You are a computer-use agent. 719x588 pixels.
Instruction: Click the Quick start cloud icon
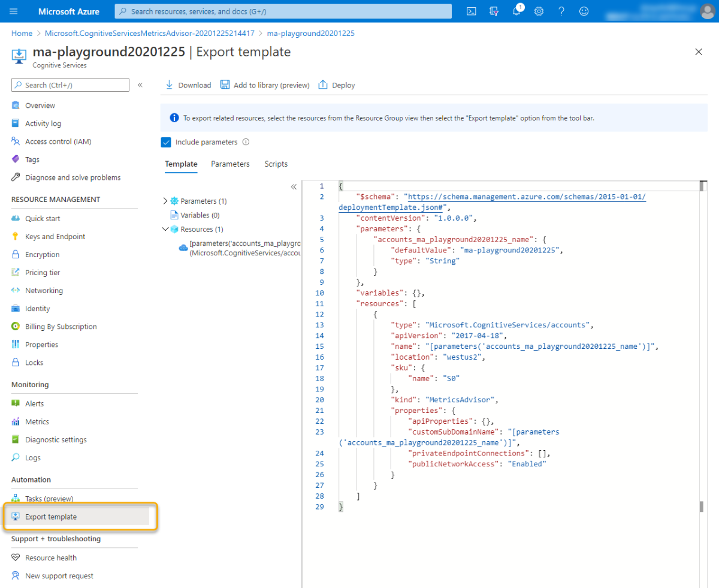[x=16, y=219]
